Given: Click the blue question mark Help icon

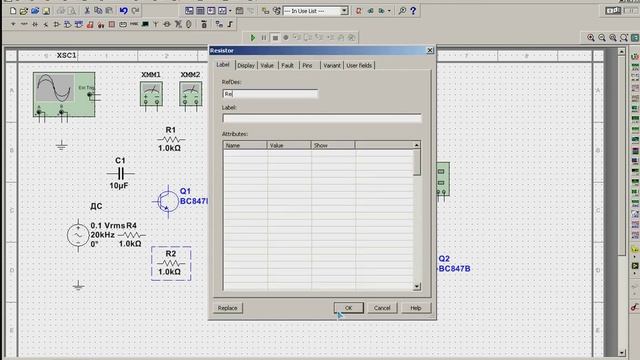Looking at the screenshot, I should (x=413, y=11).
